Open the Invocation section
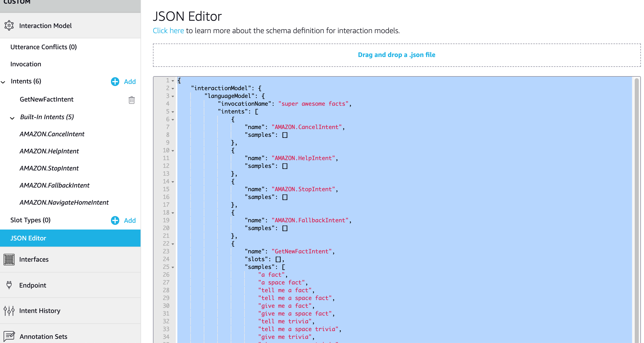Image resolution: width=644 pixels, height=343 pixels. pyautogui.click(x=26, y=64)
